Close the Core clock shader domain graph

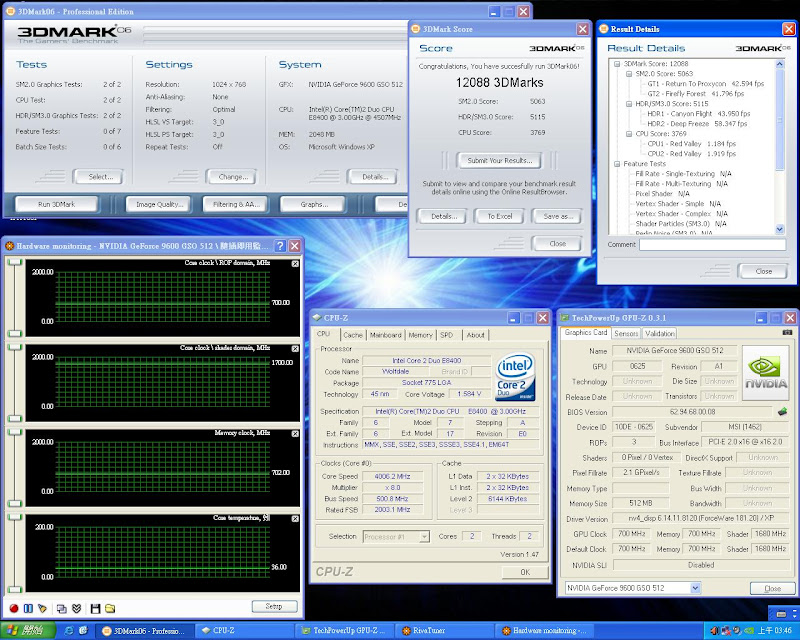click(295, 349)
